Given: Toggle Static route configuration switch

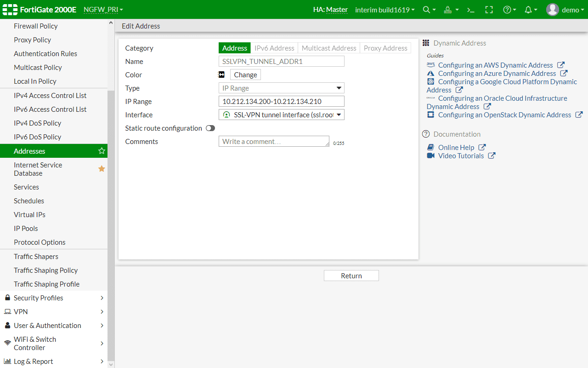Looking at the screenshot, I should point(210,128).
